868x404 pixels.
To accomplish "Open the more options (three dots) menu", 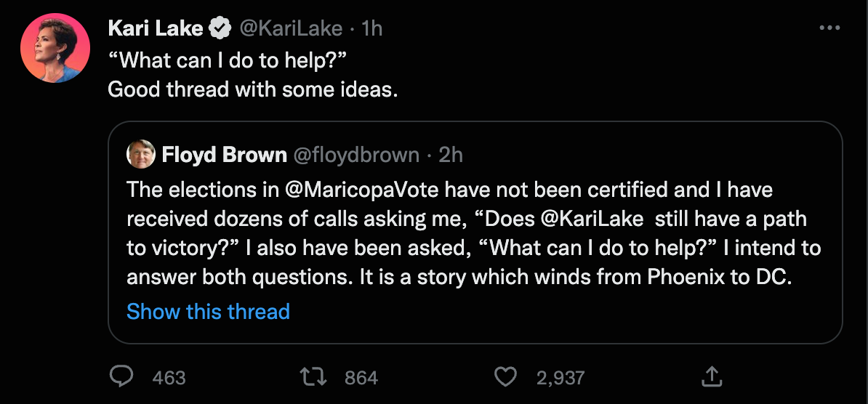I will (x=829, y=28).
